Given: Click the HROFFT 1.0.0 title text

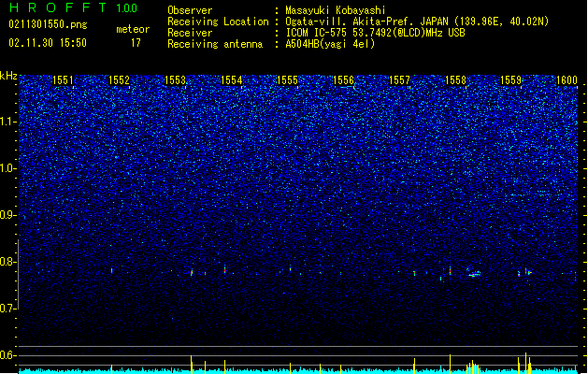Looking at the screenshot, I should pos(73,7).
